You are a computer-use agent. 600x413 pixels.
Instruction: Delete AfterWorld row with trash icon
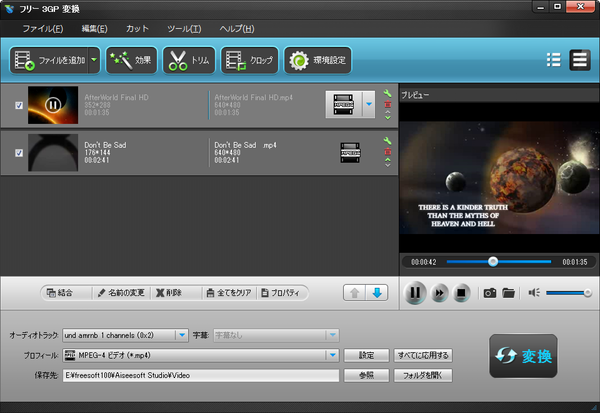click(x=388, y=104)
